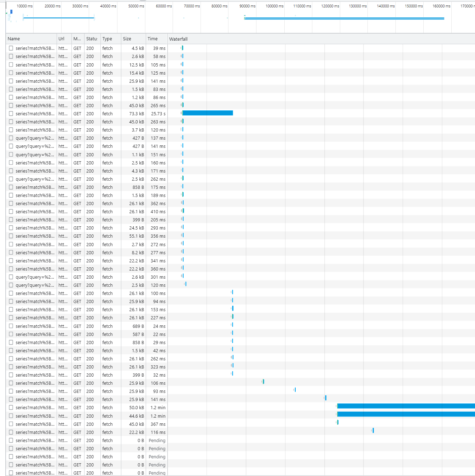Sort requests by the Status column
475x476 pixels.
pos(92,39)
